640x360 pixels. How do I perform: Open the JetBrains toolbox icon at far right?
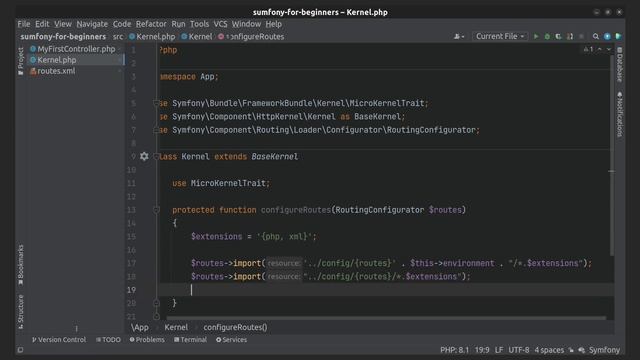618,36
